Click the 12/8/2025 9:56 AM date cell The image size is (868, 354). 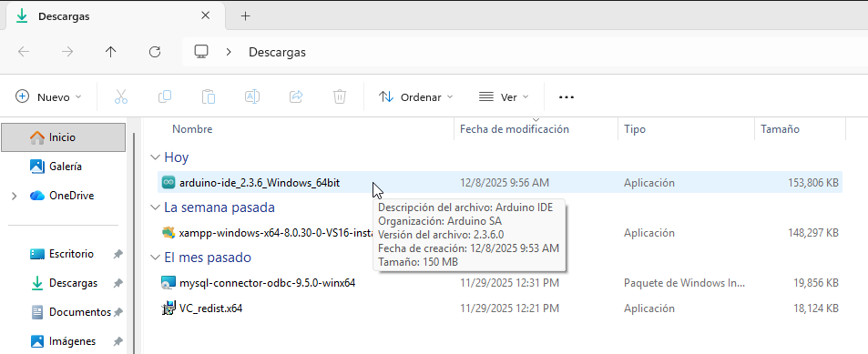coord(505,183)
